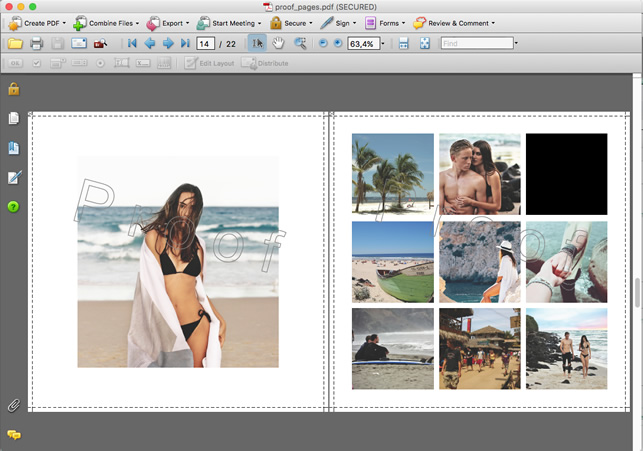Click the Distribute button
The width and height of the screenshot is (643, 451).
(265, 63)
